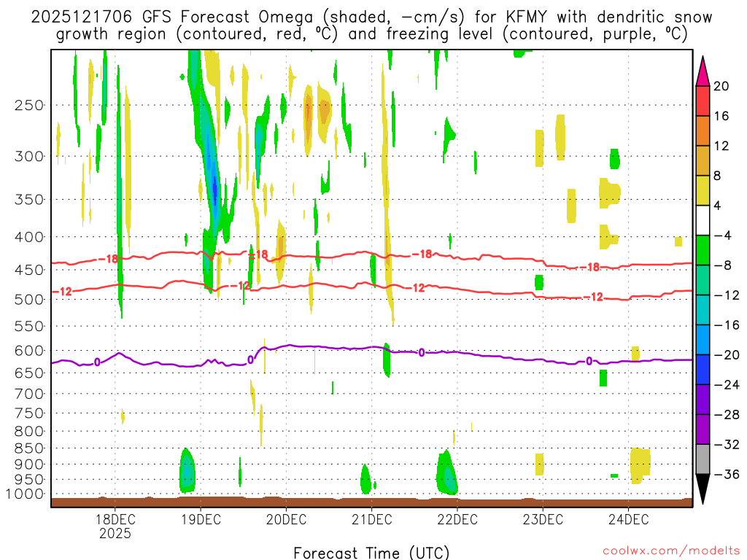Image resolution: width=747 pixels, height=560 pixels.
Task: Click the red colorbar segment below 20
Action: coord(703,101)
